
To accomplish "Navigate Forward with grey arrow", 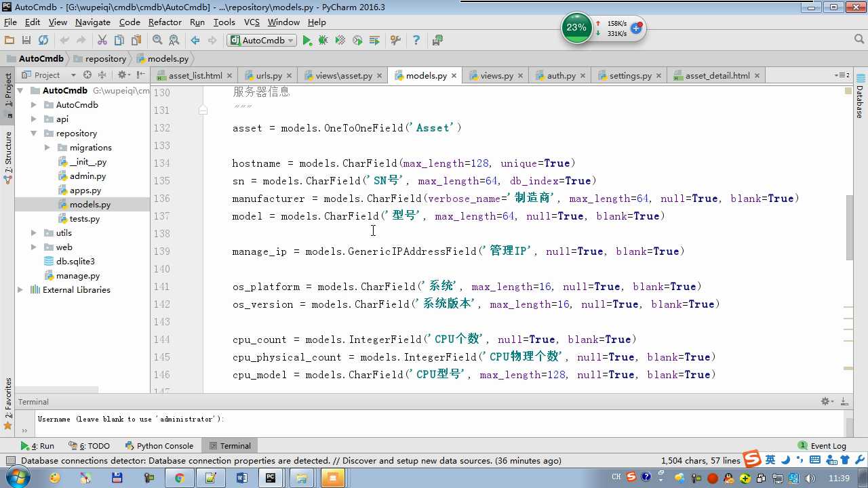I will coord(212,41).
